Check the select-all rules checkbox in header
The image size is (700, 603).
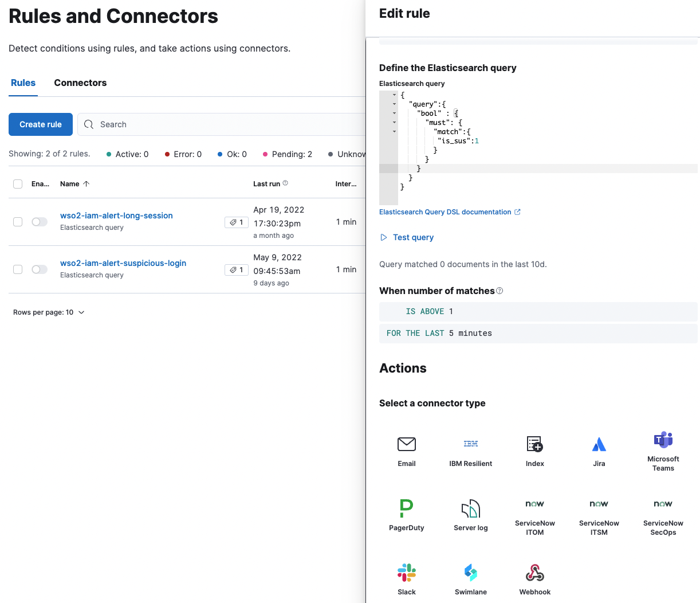click(18, 184)
